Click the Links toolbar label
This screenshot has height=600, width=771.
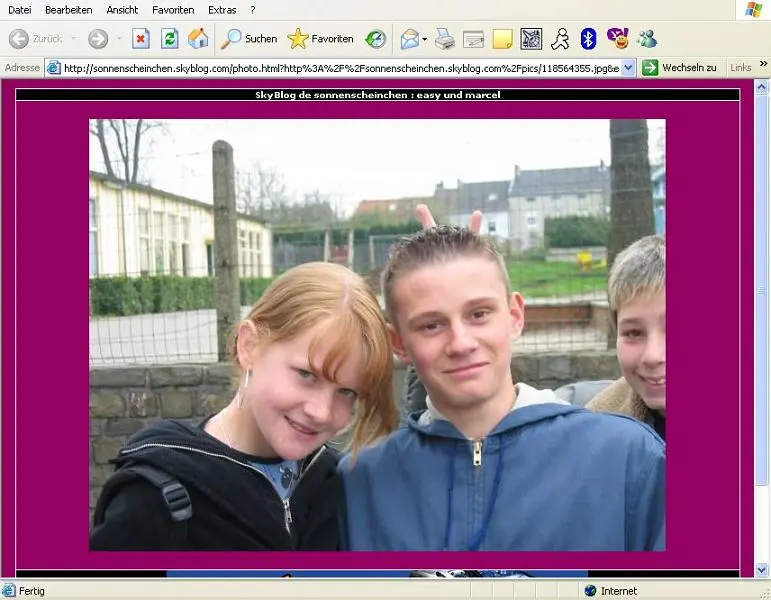(741, 68)
